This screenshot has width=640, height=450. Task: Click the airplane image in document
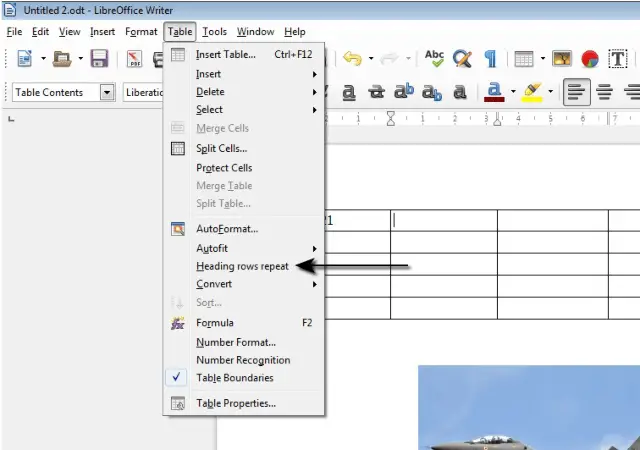click(x=529, y=408)
